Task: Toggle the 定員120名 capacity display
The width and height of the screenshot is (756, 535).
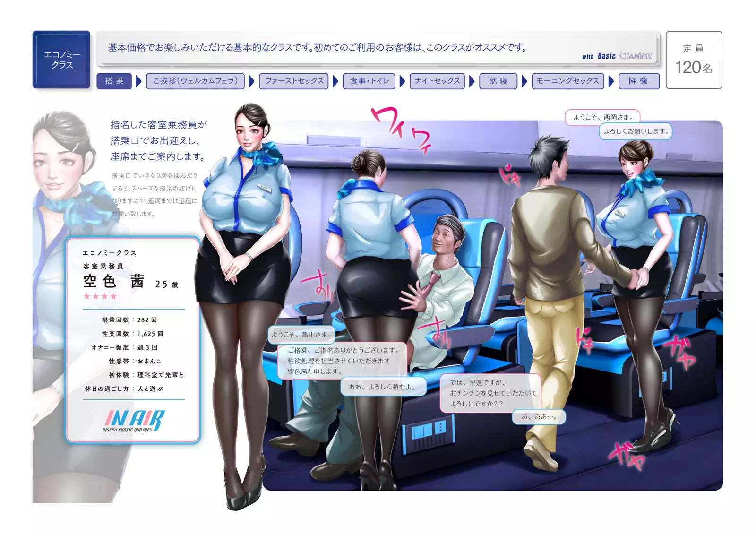Action: [694, 58]
